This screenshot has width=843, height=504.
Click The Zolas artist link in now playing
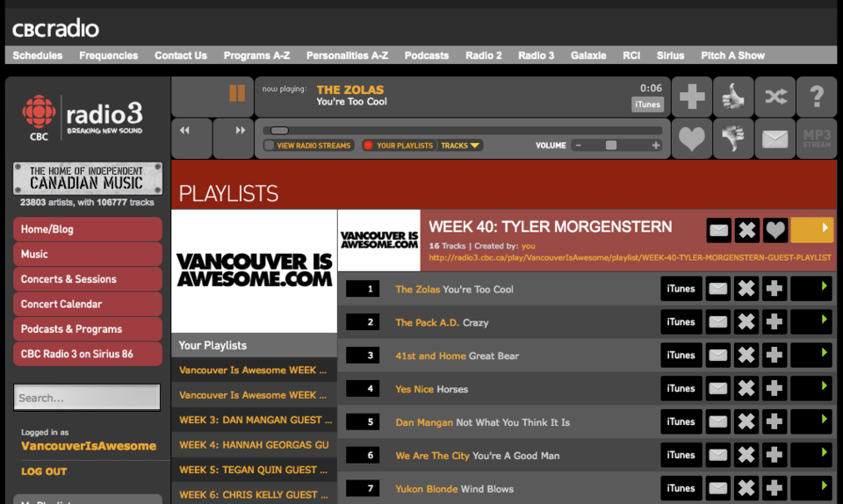[x=350, y=90]
